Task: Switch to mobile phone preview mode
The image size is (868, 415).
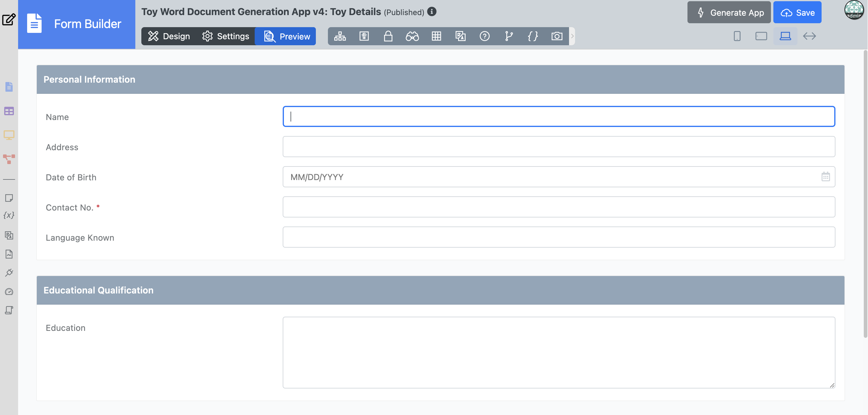Action: pos(737,36)
